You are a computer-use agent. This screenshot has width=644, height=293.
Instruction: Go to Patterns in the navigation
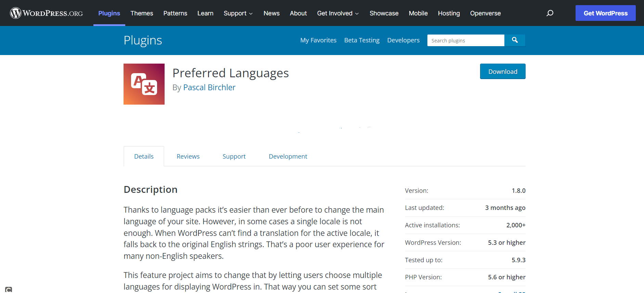tap(175, 13)
